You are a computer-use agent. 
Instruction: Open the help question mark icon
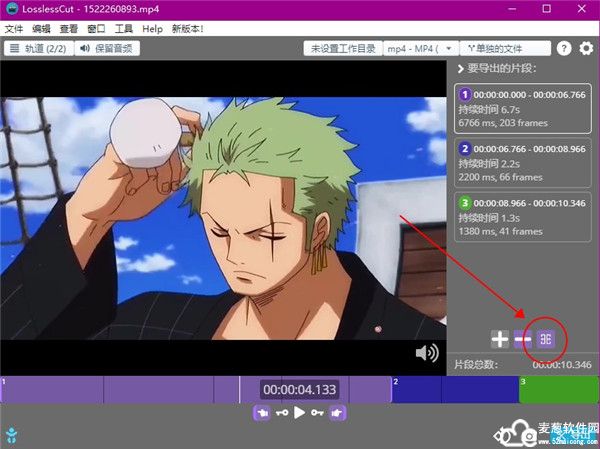coord(564,49)
